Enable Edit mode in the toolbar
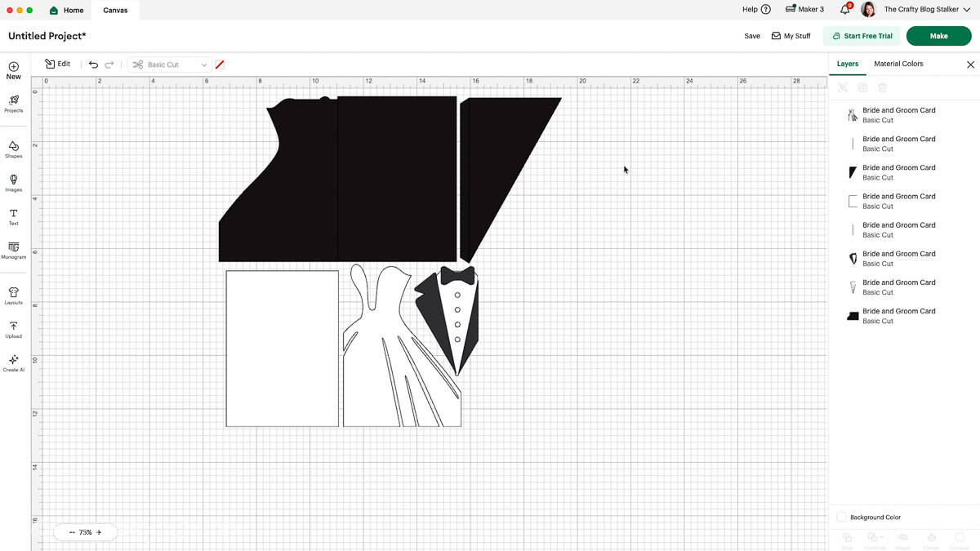980x551 pixels. click(57, 63)
